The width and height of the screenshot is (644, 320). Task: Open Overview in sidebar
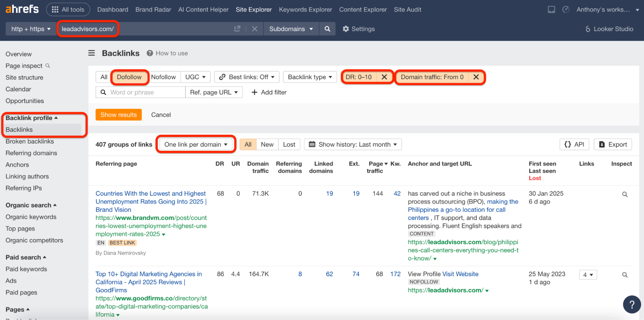(x=19, y=54)
